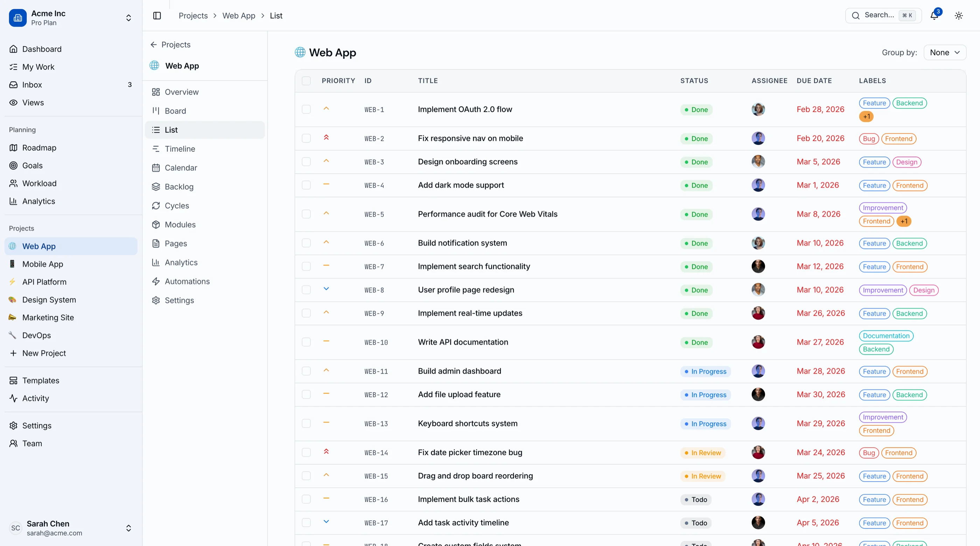This screenshot has height=546, width=980.
Task: Click the Workload people icon
Action: coord(13,183)
